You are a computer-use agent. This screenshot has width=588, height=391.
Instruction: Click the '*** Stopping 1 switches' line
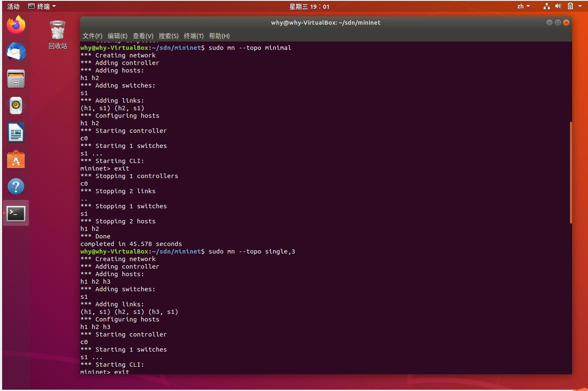click(x=124, y=206)
